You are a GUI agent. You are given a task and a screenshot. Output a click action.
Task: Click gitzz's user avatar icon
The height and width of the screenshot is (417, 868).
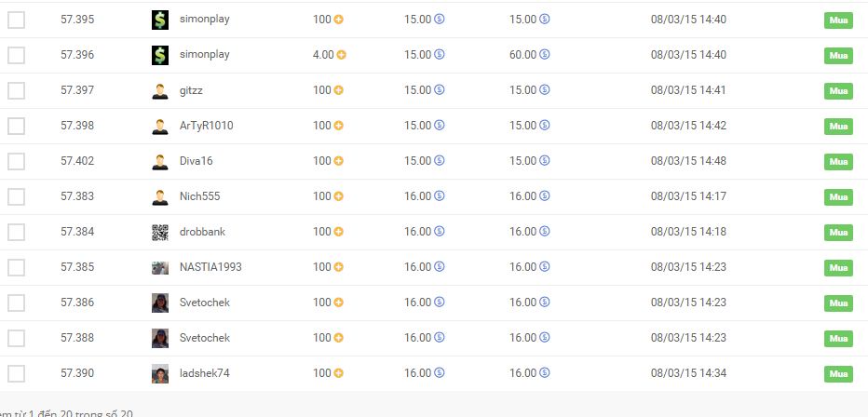point(159,90)
